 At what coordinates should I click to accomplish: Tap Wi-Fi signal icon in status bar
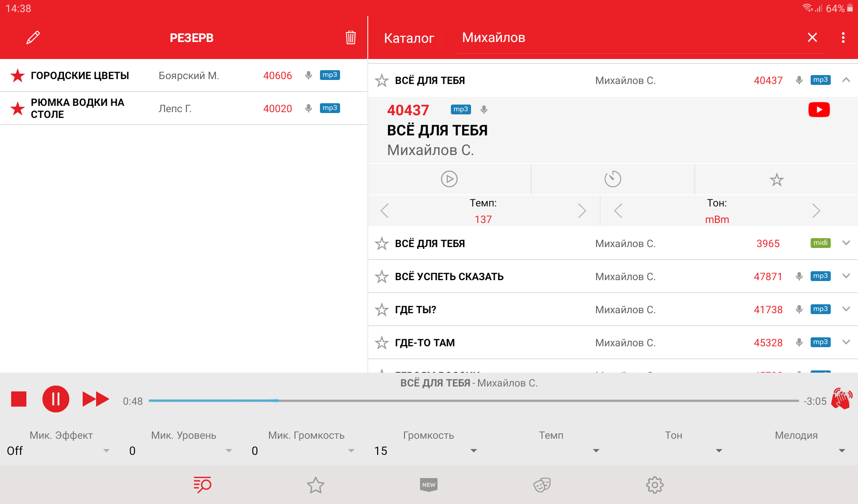coord(808,8)
